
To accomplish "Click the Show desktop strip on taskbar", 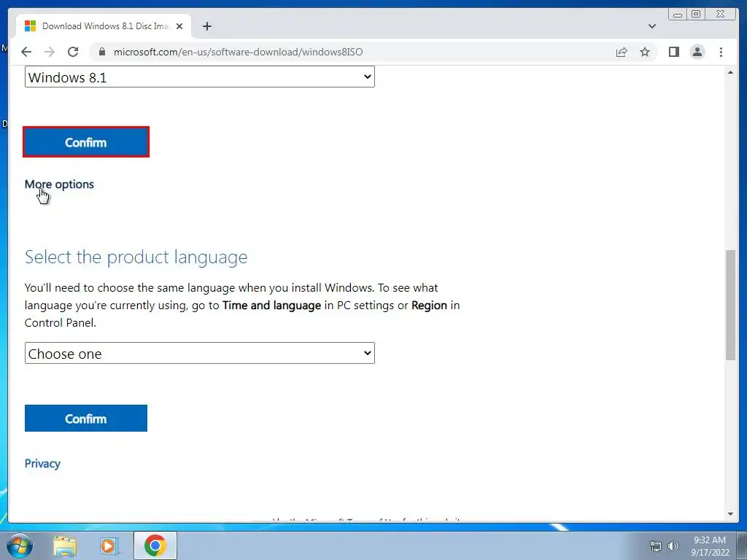I will (742, 546).
